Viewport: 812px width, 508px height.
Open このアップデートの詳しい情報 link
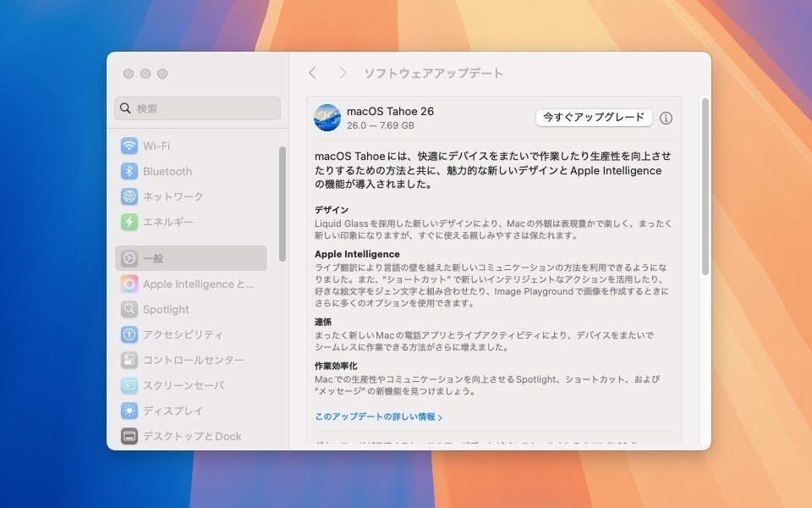(x=379, y=417)
